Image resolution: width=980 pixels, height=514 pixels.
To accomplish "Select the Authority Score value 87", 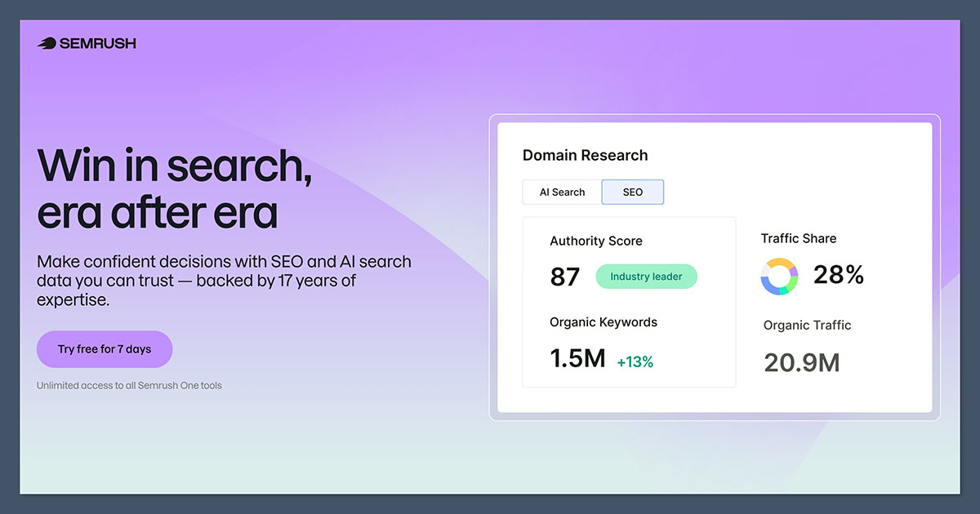I will click(x=564, y=277).
